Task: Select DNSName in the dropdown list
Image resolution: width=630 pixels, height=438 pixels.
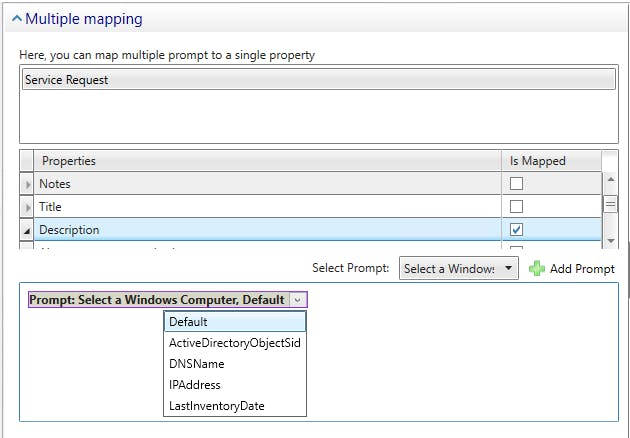Action: [x=235, y=364]
